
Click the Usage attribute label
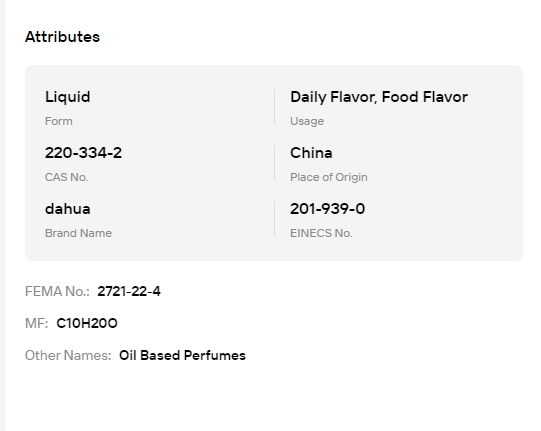307,121
